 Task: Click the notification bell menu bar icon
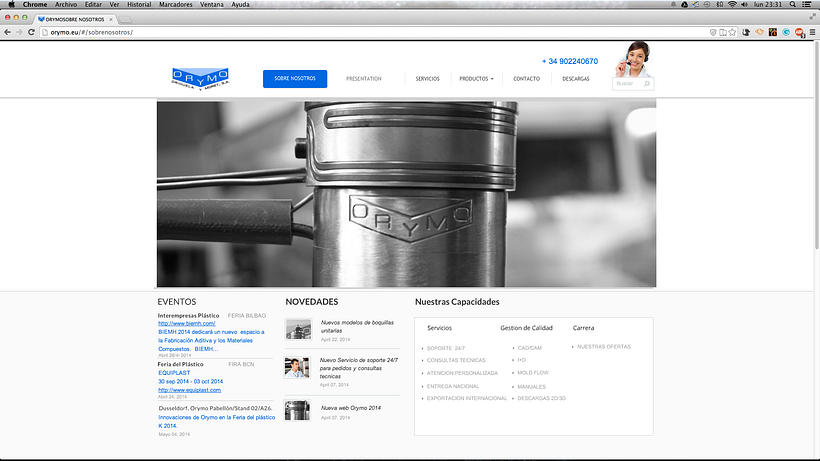(673, 4)
